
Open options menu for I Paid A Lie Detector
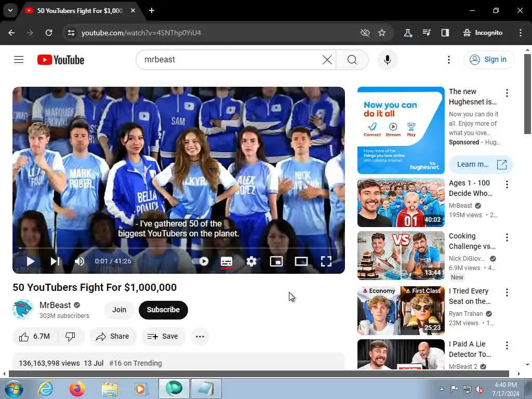point(507,345)
